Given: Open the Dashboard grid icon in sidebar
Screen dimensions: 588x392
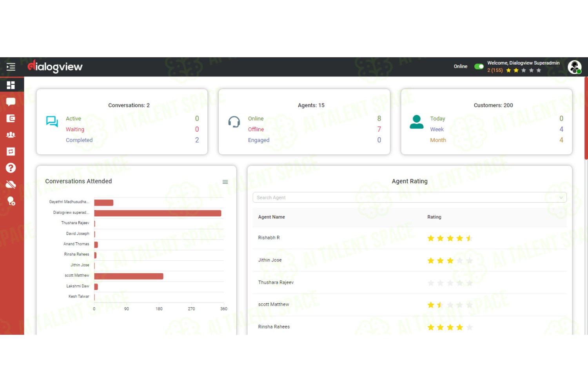Looking at the screenshot, I should click(11, 85).
